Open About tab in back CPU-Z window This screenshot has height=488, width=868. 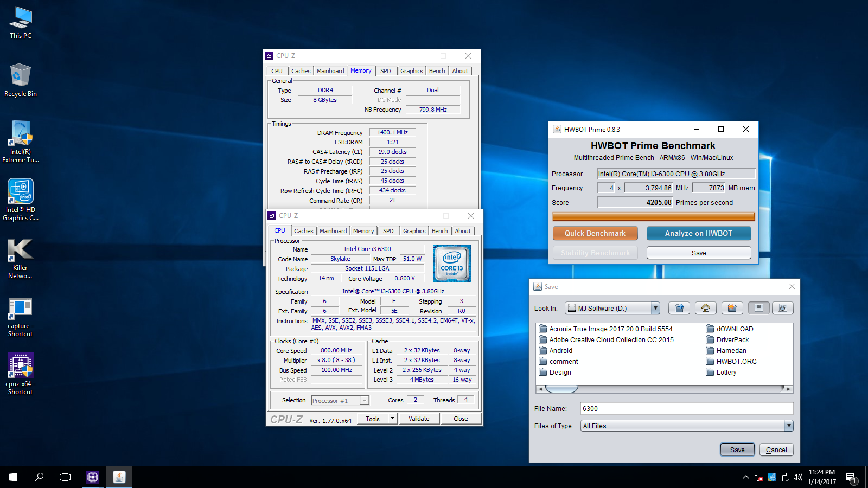pos(460,71)
